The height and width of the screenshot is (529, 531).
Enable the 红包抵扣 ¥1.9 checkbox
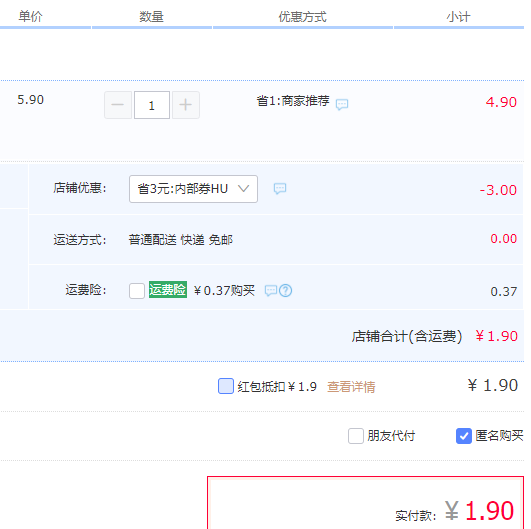[226, 386]
